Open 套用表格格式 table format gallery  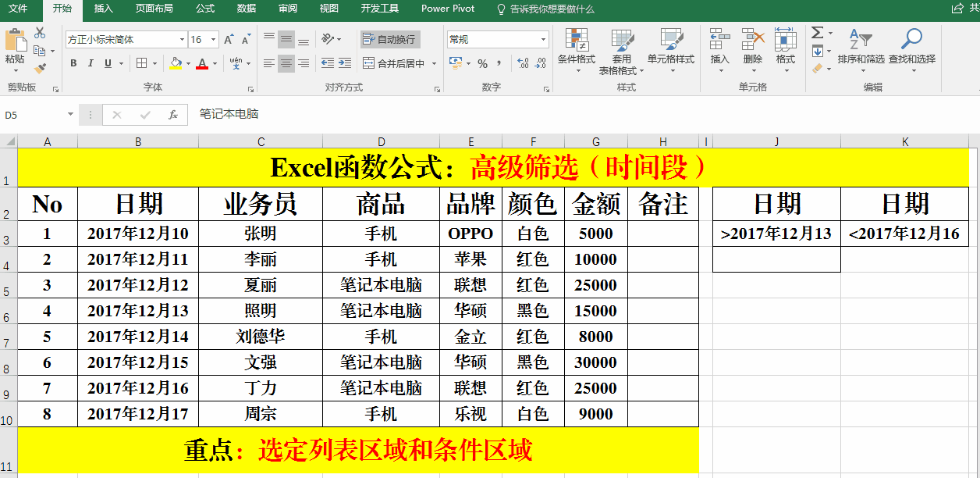(621, 51)
